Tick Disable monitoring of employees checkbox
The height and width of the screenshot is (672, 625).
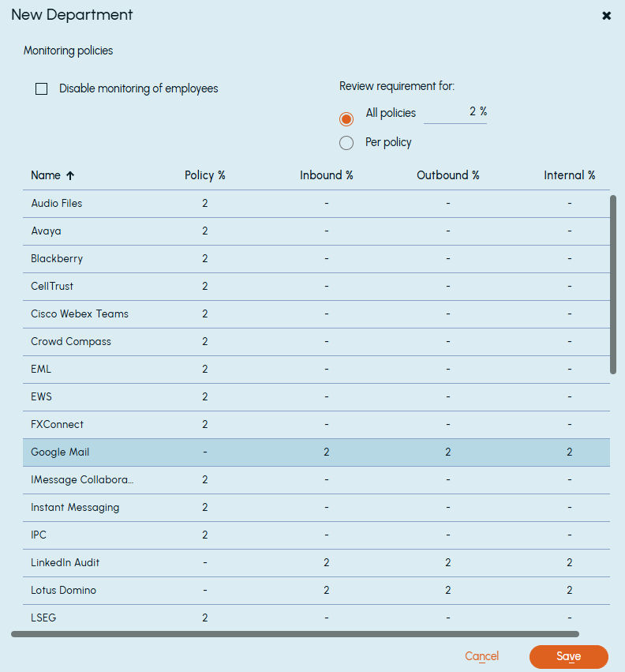tap(42, 88)
